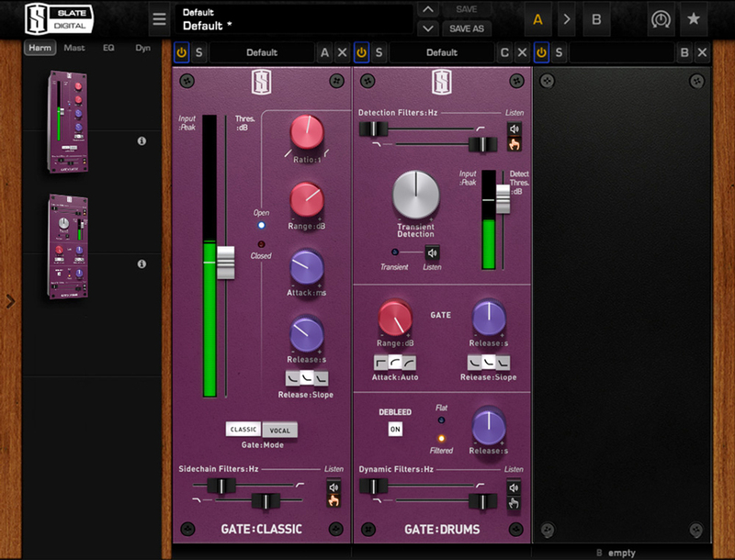Click the A letter button on first slot
This screenshot has height=560, width=735.
(x=324, y=52)
